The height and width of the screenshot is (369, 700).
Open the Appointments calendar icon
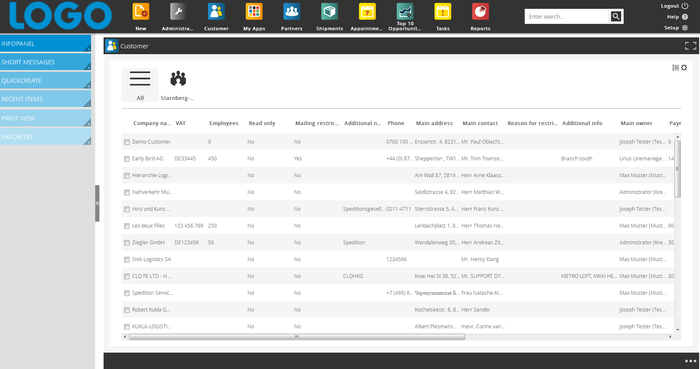[x=367, y=12]
